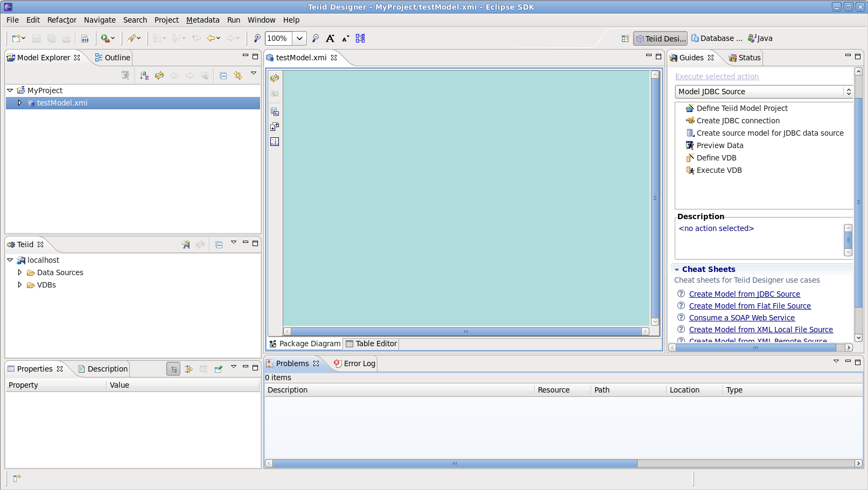Toggle Link with Editor in Model Explorer
The width and height of the screenshot is (868, 490).
tap(238, 75)
